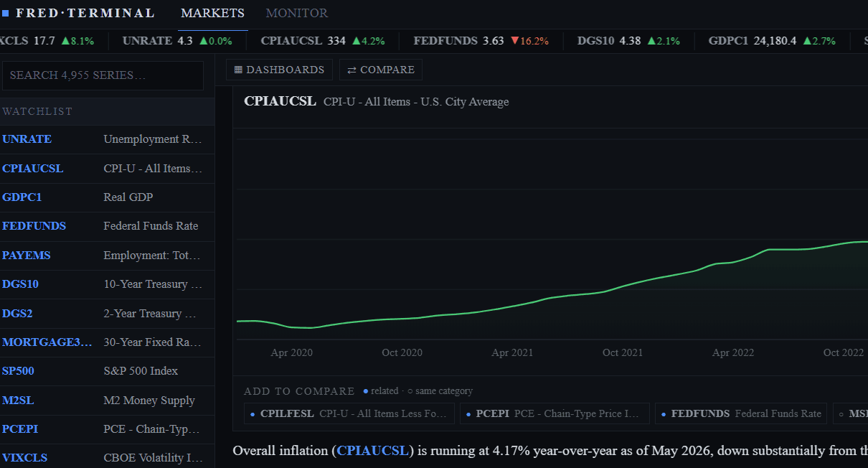Select GDPC1 Real GDP in watchlist
The height and width of the screenshot is (468, 868).
[x=107, y=197]
